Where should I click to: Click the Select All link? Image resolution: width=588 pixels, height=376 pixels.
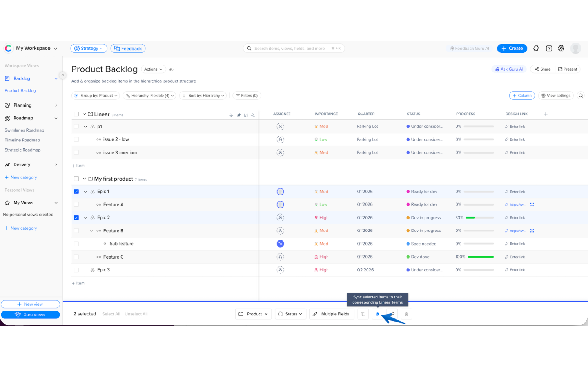(x=111, y=314)
